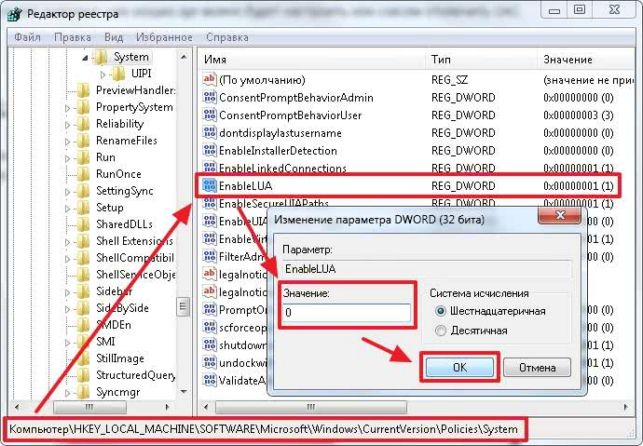
Task: Click the Shell Extensions tree item
Action: [134, 241]
